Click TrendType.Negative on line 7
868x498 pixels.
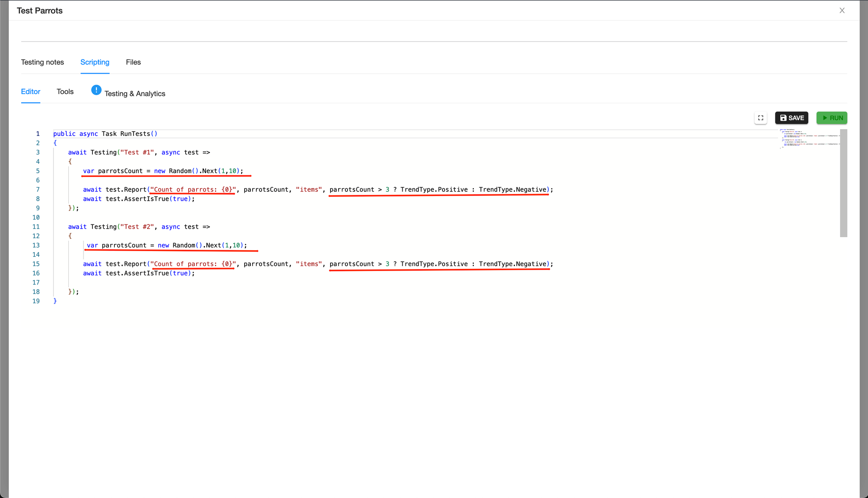pyautogui.click(x=512, y=190)
